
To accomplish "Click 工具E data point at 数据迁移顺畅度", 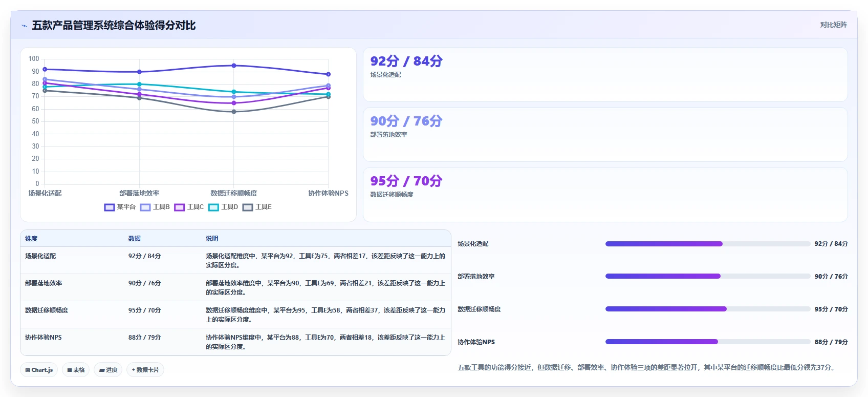I will [234, 112].
